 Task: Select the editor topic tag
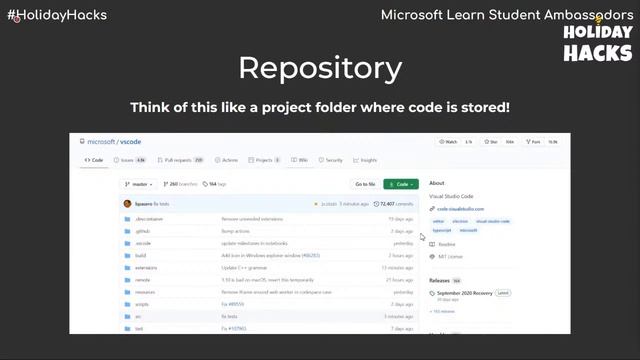(438, 221)
